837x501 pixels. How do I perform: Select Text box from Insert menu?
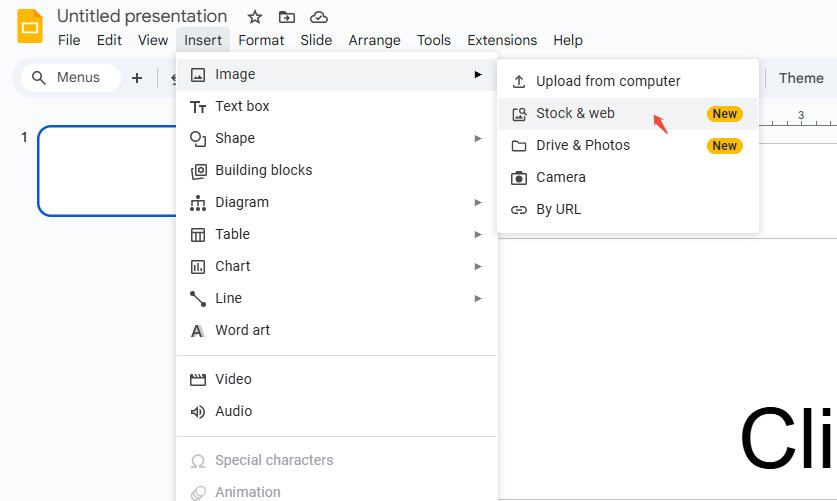337,107
